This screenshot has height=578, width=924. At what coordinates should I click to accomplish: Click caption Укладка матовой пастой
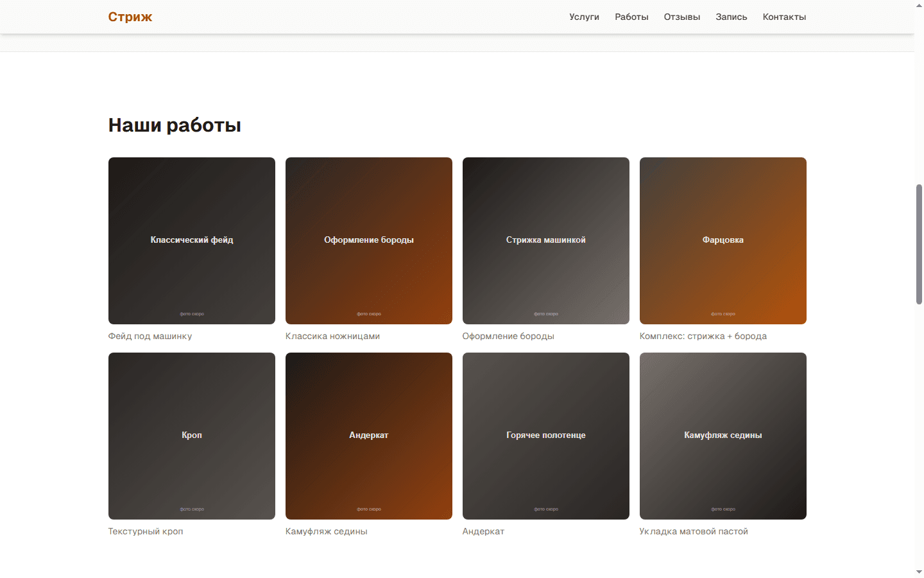[x=694, y=531]
